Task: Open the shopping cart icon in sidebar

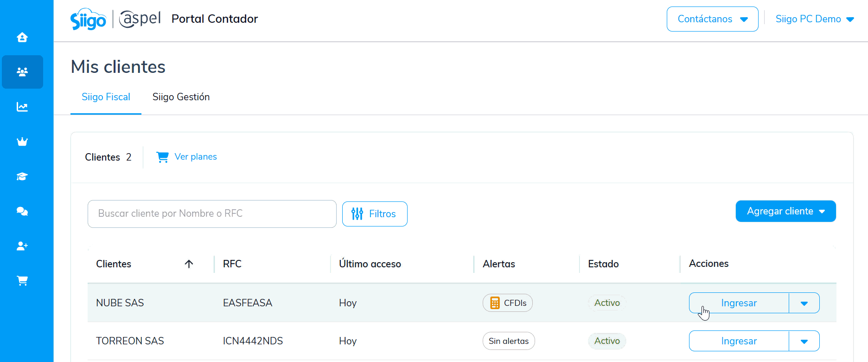Action: point(22,281)
